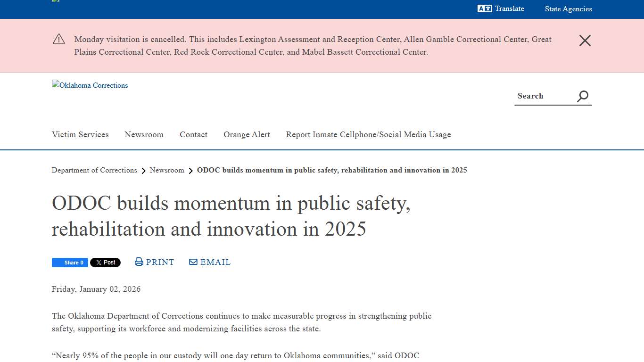
Task: Open the Victim Services navigation item
Action: tap(80, 135)
